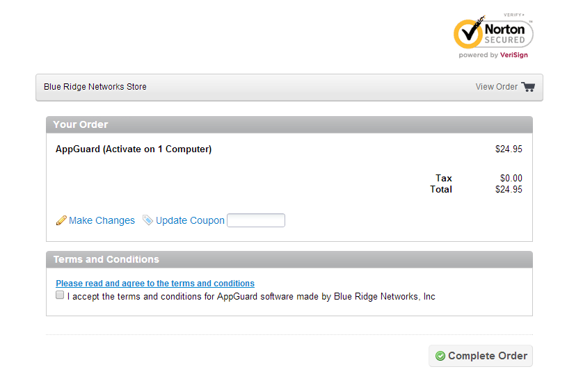567x392 pixels.
Task: Focus the coupon code input field
Action: [256, 220]
